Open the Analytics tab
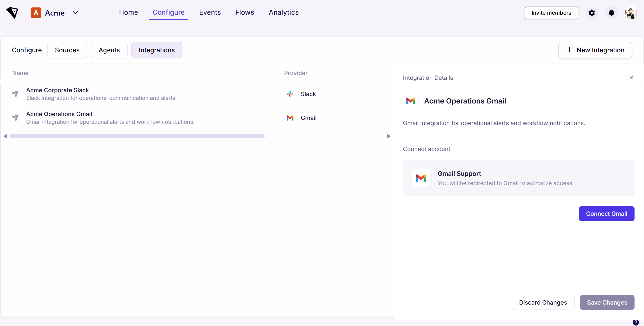The image size is (644, 326). (x=283, y=12)
